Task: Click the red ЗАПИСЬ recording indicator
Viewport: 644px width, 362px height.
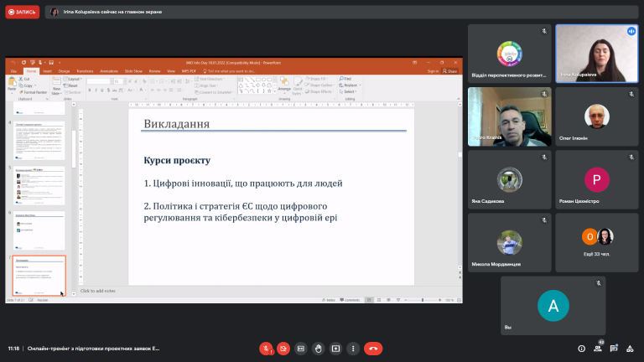Action: point(22,12)
